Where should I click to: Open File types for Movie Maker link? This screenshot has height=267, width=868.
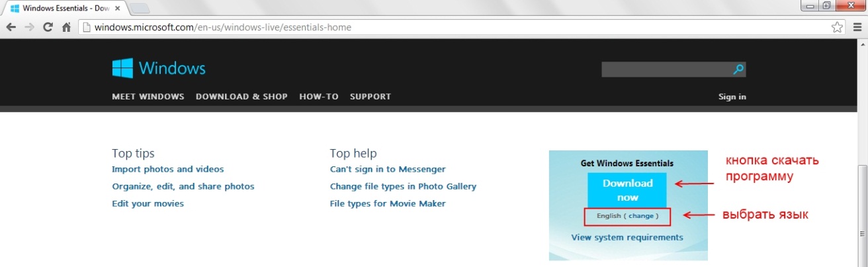(388, 204)
